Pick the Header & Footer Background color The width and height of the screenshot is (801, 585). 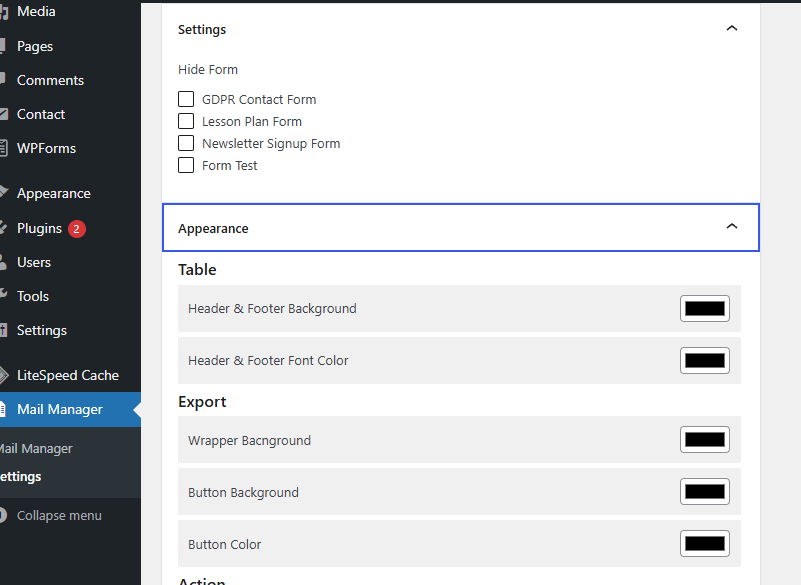point(705,309)
